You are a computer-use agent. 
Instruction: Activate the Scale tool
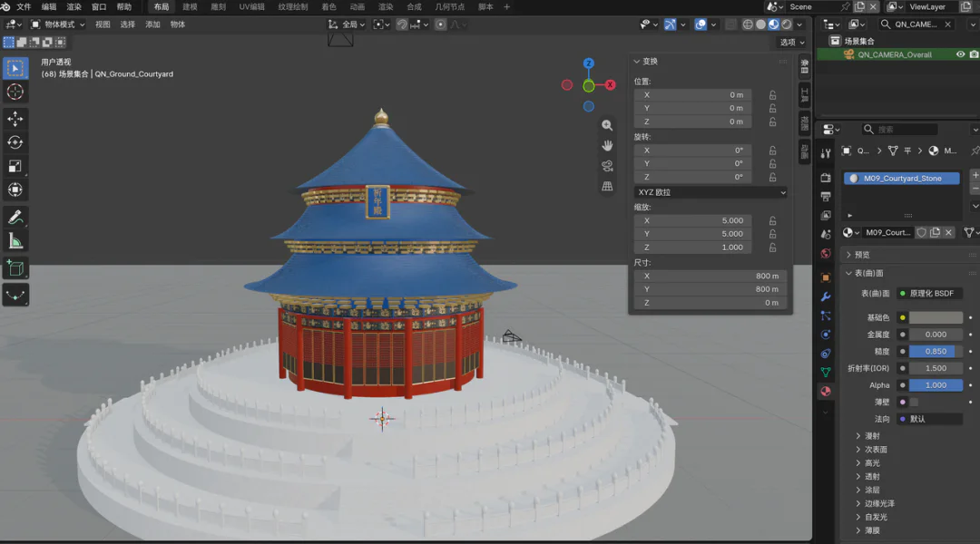click(x=15, y=166)
